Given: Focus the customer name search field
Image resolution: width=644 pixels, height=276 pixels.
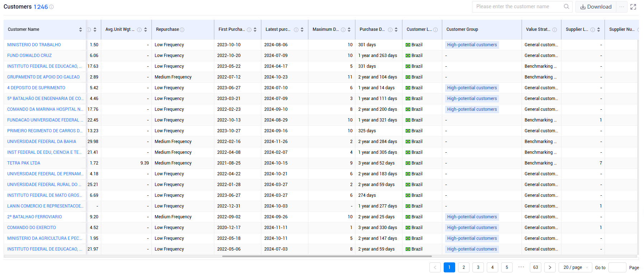Looking at the screenshot, I should point(518,6).
